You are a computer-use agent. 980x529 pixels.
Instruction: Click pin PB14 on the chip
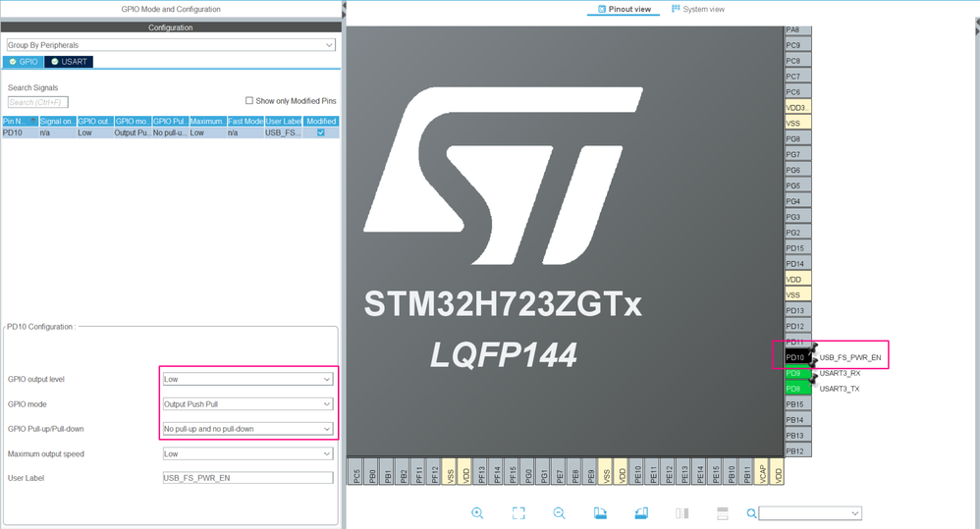tap(797, 420)
